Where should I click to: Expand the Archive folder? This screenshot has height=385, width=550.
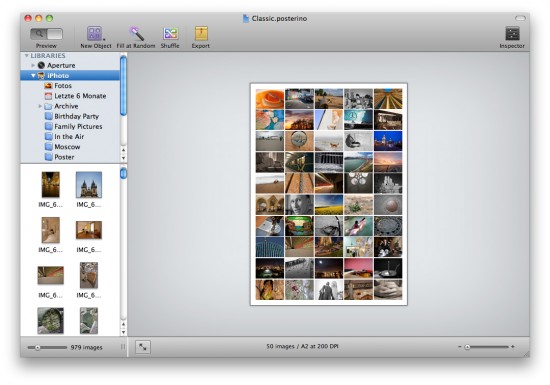tap(40, 106)
